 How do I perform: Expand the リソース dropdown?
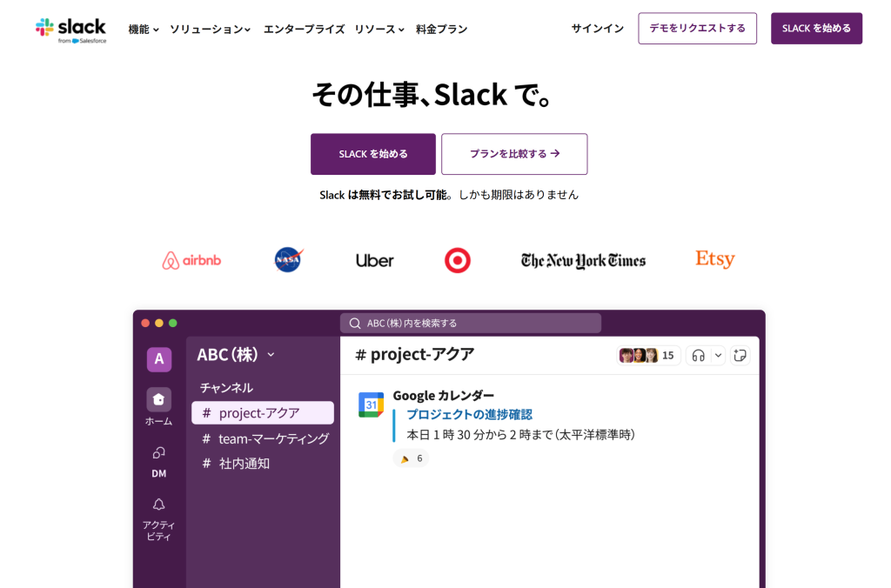pos(379,29)
